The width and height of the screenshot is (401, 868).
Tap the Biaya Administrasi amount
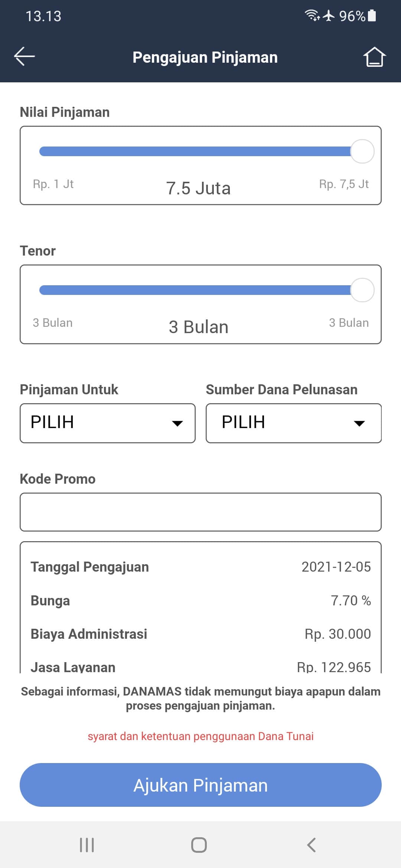click(x=338, y=634)
